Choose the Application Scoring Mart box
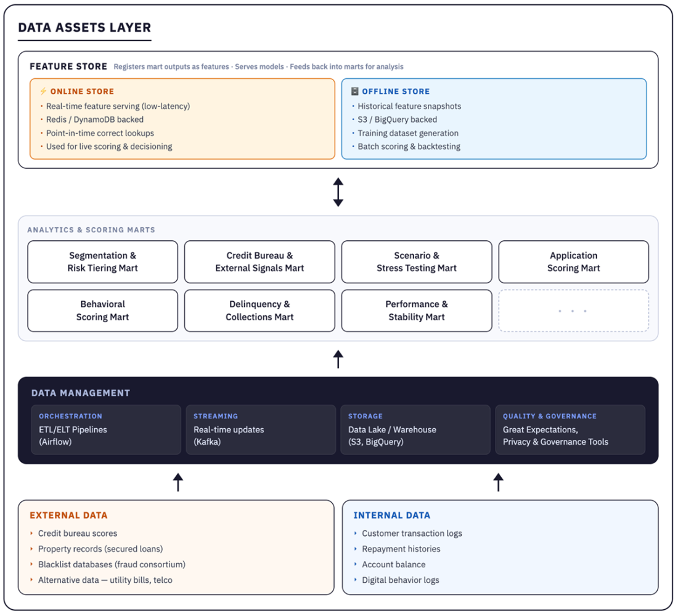The width and height of the screenshot is (678, 616). (573, 262)
